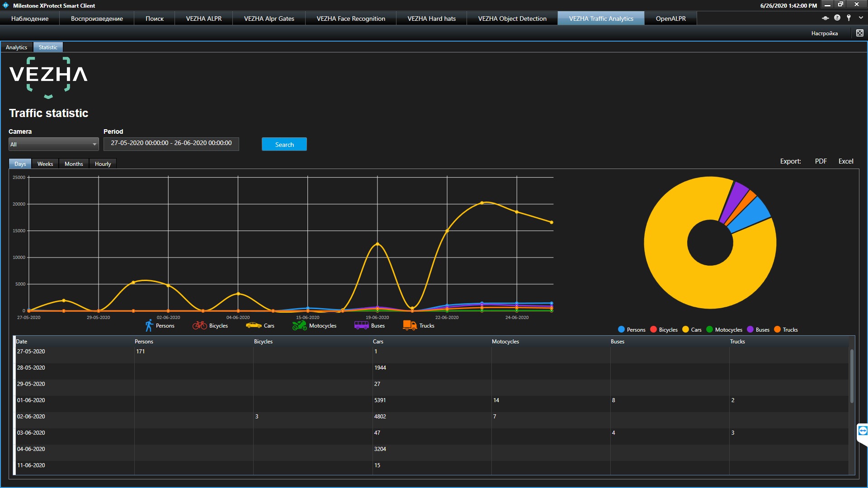Open Настройка setup button

(x=824, y=33)
